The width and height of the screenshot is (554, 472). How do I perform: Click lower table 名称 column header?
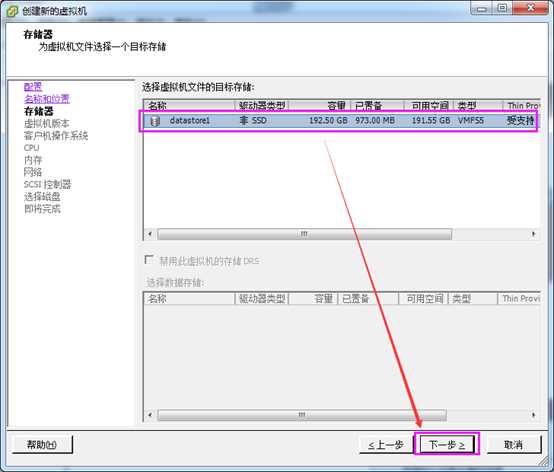tap(189, 299)
